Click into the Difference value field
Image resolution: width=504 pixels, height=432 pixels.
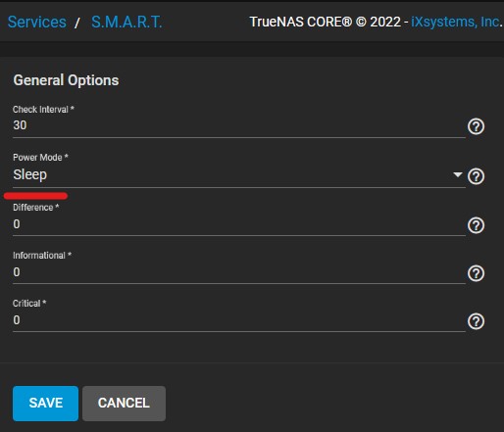[239, 224]
